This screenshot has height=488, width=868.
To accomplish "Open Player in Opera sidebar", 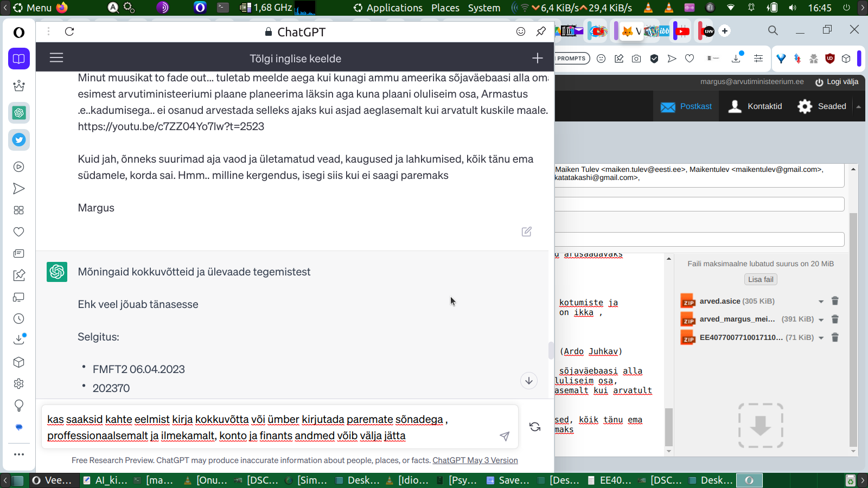I will [x=19, y=167].
